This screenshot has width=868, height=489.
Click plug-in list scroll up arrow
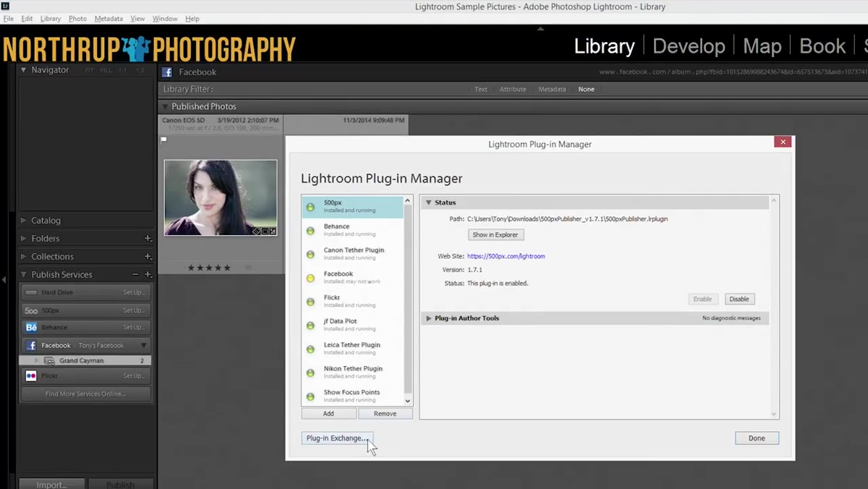(x=407, y=200)
